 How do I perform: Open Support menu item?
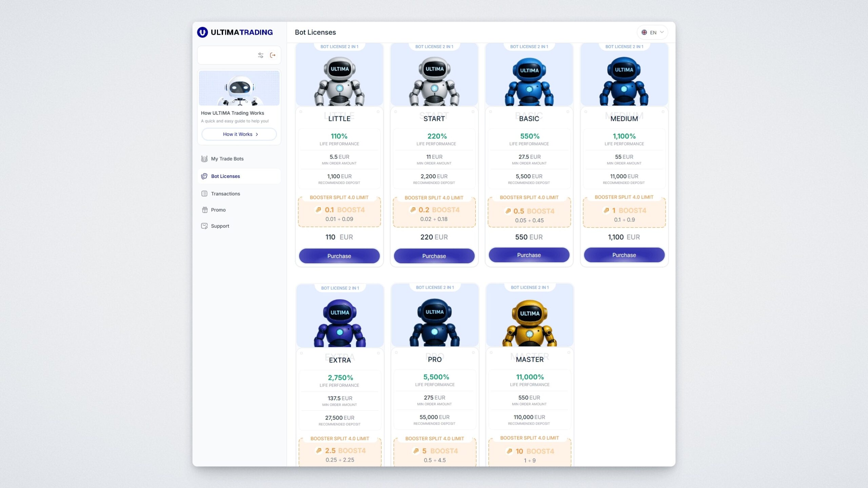coord(239,226)
